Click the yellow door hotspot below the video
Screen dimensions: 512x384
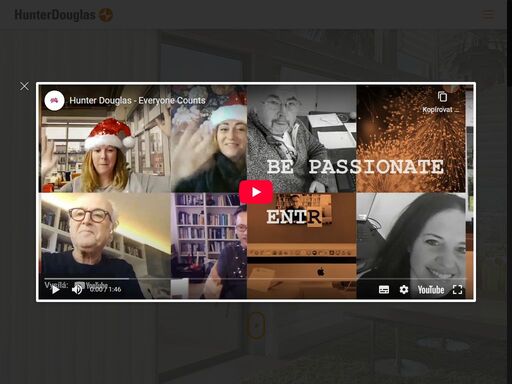tap(256, 325)
